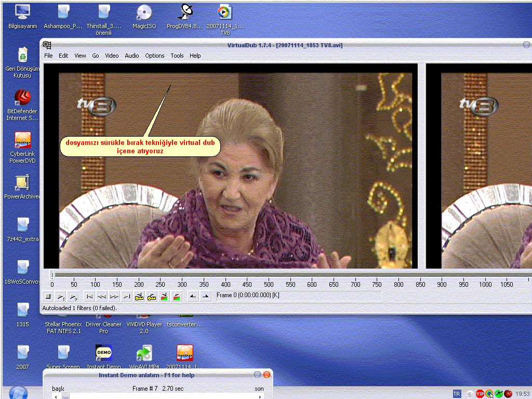
Task: Open the Help menu
Action: tap(195, 56)
